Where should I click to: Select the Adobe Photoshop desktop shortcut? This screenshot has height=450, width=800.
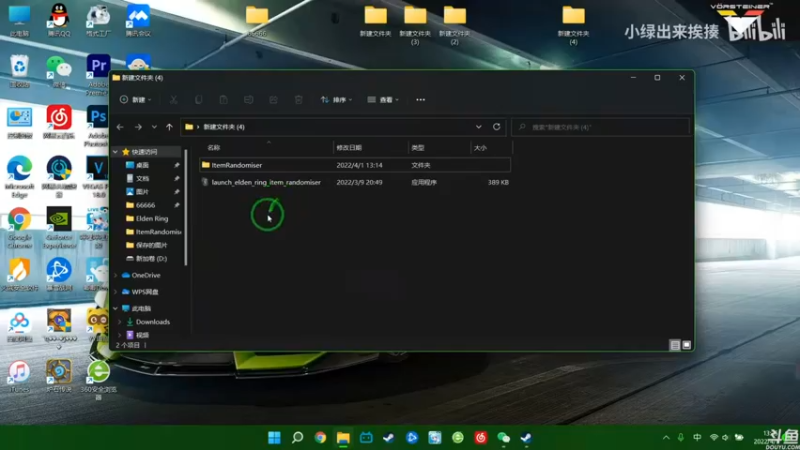(x=97, y=126)
